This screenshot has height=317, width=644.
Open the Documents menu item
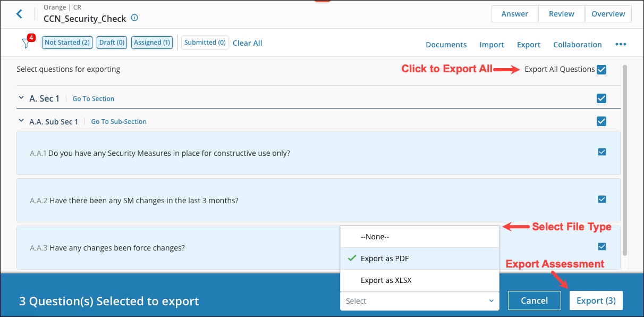(446, 45)
